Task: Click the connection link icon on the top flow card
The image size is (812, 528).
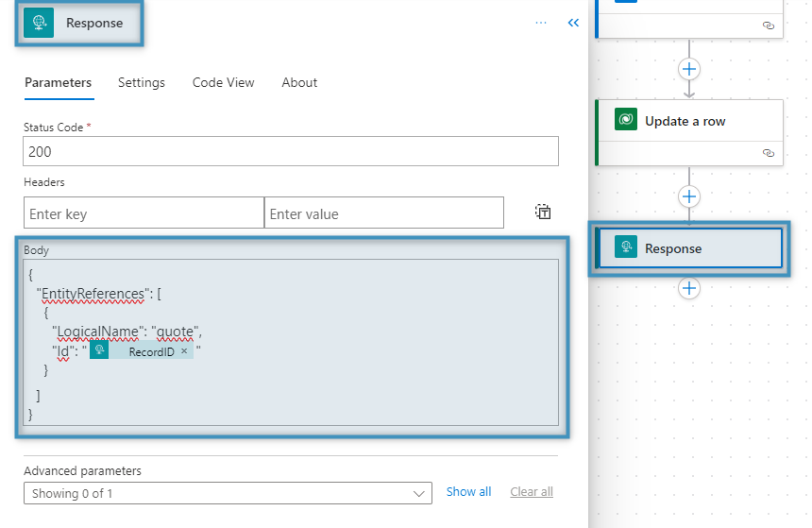Action: [769, 26]
